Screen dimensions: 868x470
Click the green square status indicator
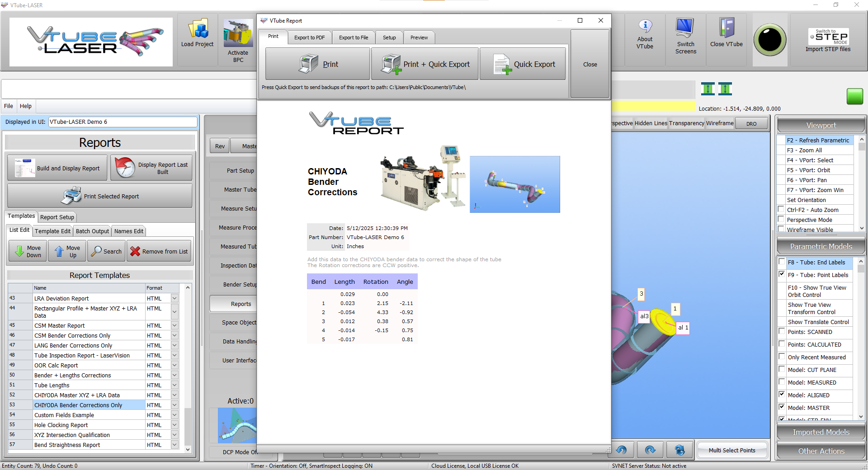tap(854, 96)
